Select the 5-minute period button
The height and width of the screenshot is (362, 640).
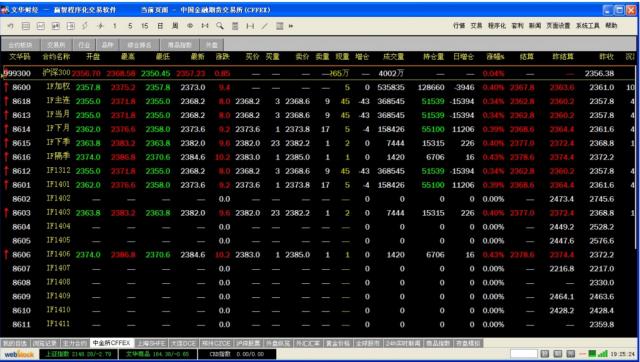tap(130, 26)
